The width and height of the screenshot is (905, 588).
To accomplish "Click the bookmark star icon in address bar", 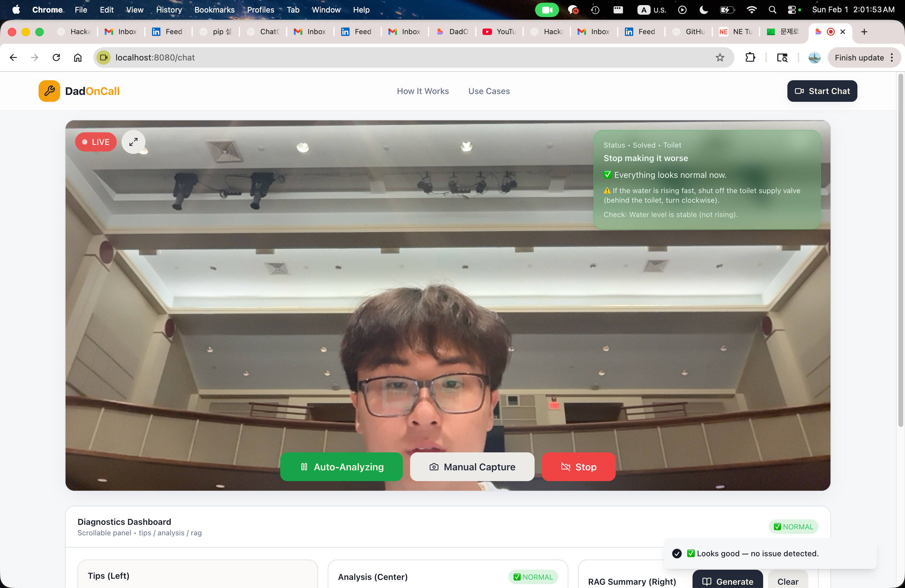I will click(x=719, y=57).
